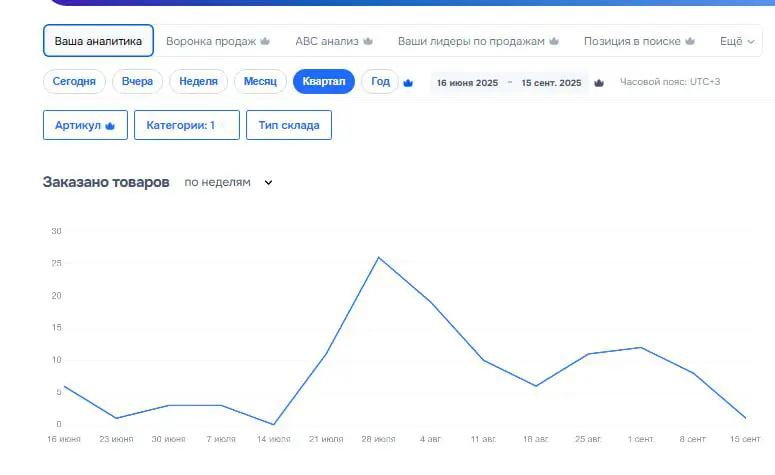This screenshot has height=475, width=775.
Task: Click the 7 июля axis label
Action: tap(221, 439)
